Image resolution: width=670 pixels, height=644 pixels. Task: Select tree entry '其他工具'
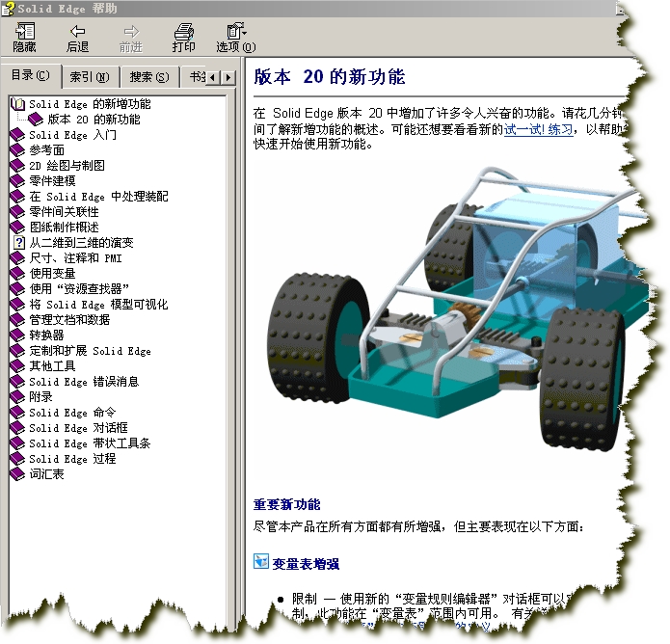(x=53, y=366)
